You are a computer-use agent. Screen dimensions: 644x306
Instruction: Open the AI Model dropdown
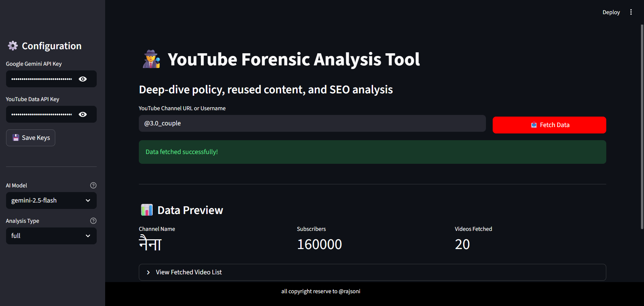tap(51, 200)
